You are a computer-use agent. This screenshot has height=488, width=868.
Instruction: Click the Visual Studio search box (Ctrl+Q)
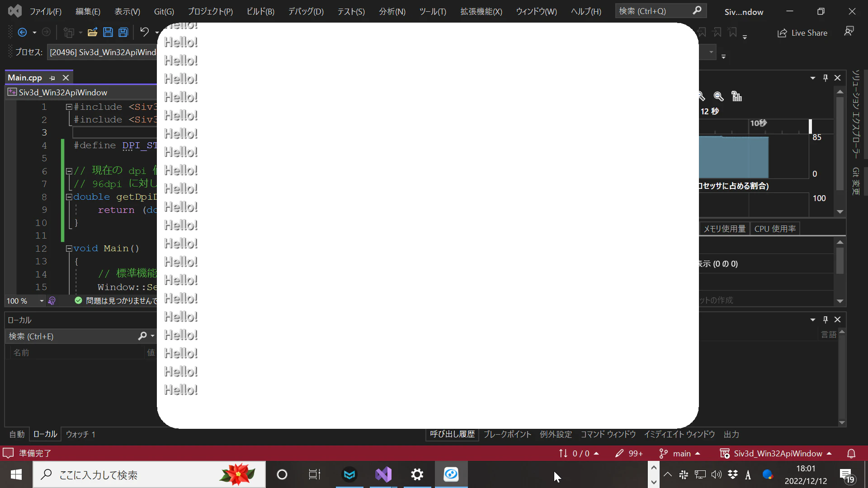(x=660, y=11)
